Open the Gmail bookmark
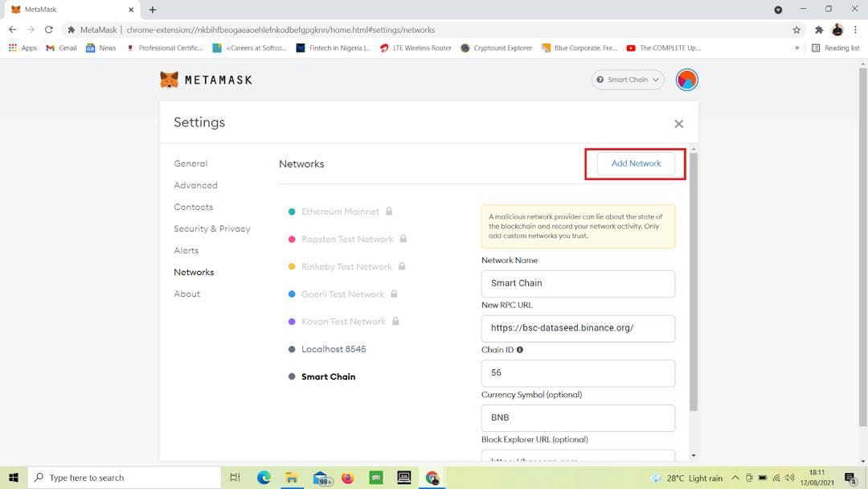Viewport: 868px width, 489px height. pos(61,48)
